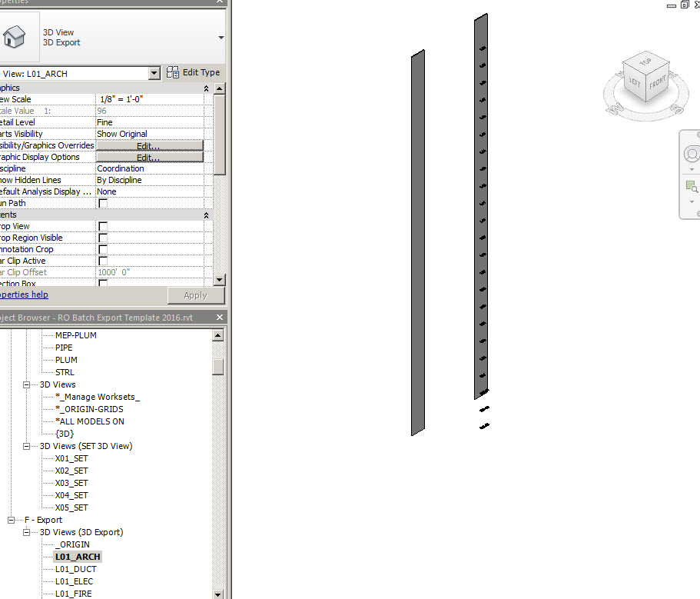Screen dimensions: 700x599
Task: Click the ViewCube FRONT face
Action: click(x=658, y=82)
